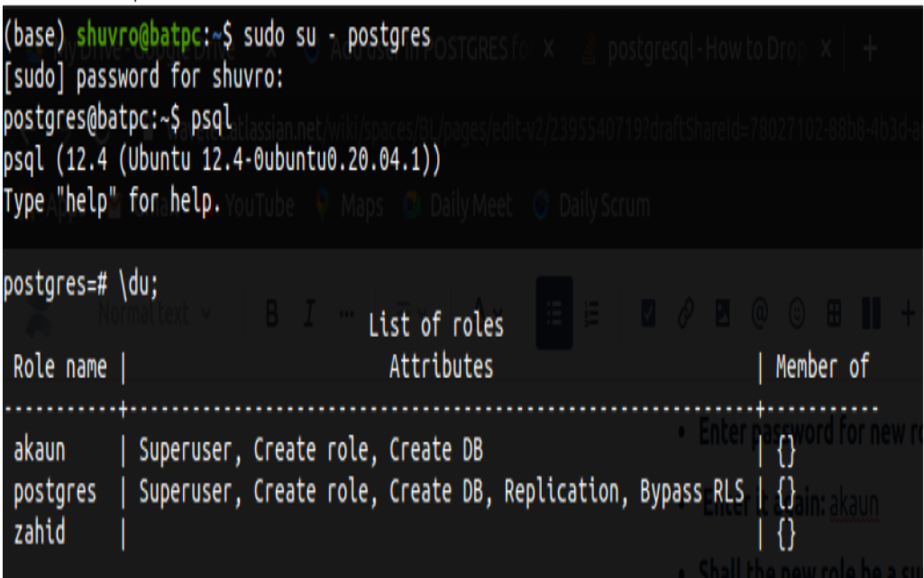The height and width of the screenshot is (578, 924).
Task: Click the numbered list icon
Action: pyautogui.click(x=591, y=314)
